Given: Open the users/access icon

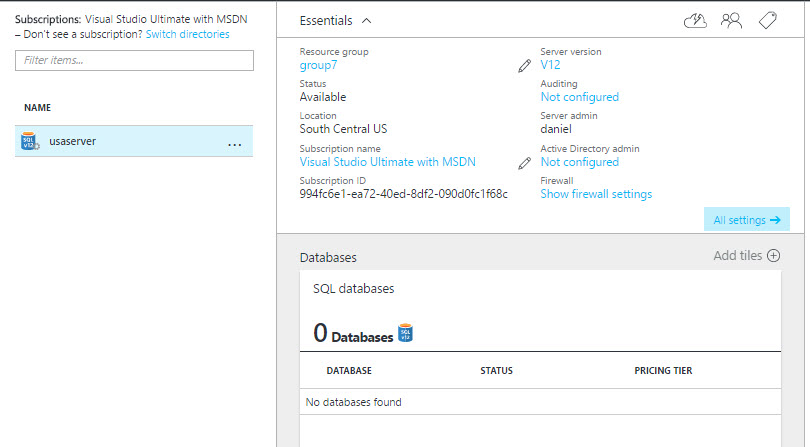Looking at the screenshot, I should pos(731,20).
